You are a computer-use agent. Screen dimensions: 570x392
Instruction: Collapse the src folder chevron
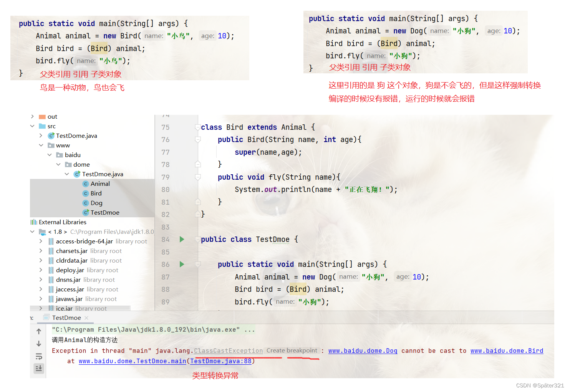coord(32,126)
